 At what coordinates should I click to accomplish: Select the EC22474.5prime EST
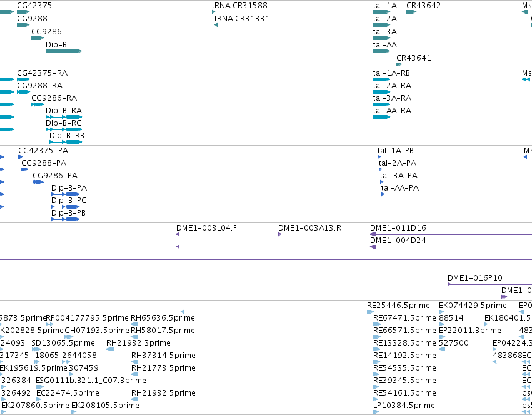pyautogui.click(x=38, y=399)
